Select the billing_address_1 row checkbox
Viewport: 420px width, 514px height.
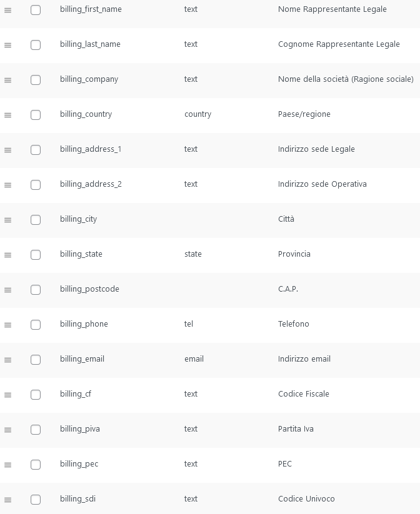tap(36, 150)
